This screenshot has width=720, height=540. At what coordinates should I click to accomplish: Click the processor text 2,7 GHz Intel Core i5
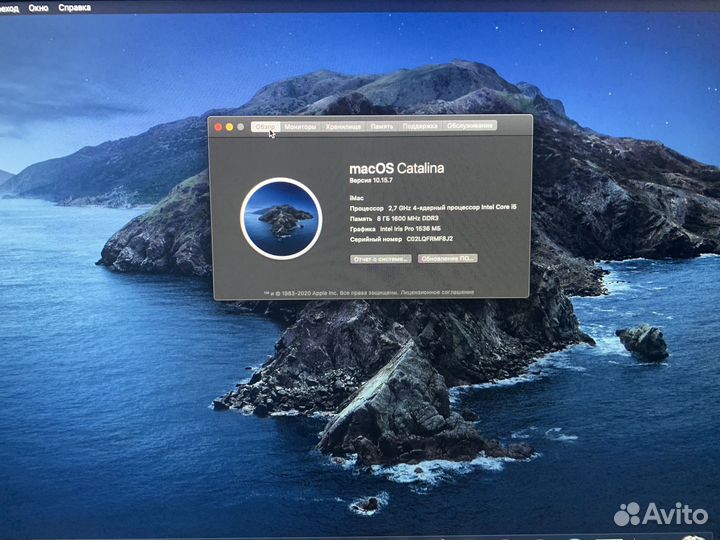point(452,208)
